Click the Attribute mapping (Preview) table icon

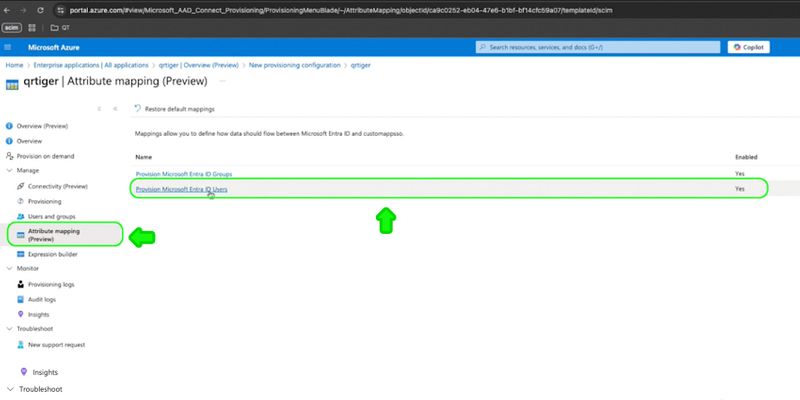click(x=20, y=235)
